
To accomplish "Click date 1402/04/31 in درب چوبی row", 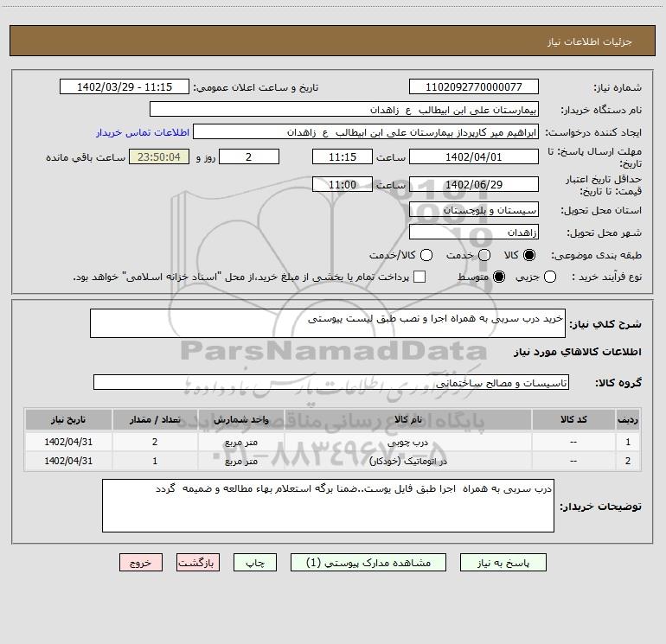I will pyautogui.click(x=68, y=442).
